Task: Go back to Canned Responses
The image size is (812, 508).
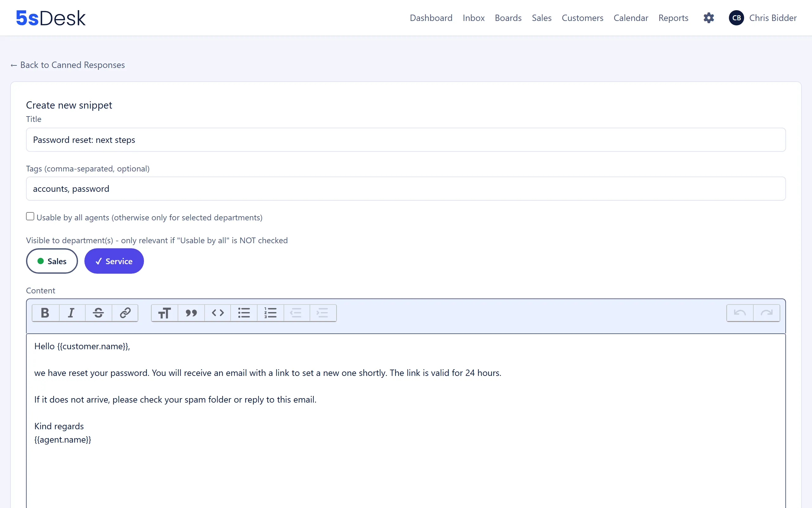Action: [x=68, y=65]
